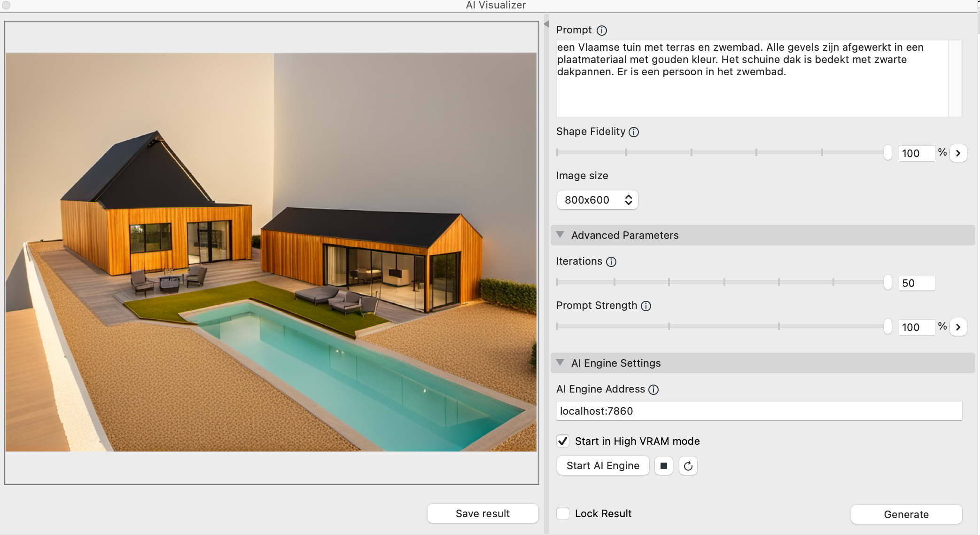Click the Prompt info icon
Image resolution: width=980 pixels, height=535 pixels.
(602, 31)
